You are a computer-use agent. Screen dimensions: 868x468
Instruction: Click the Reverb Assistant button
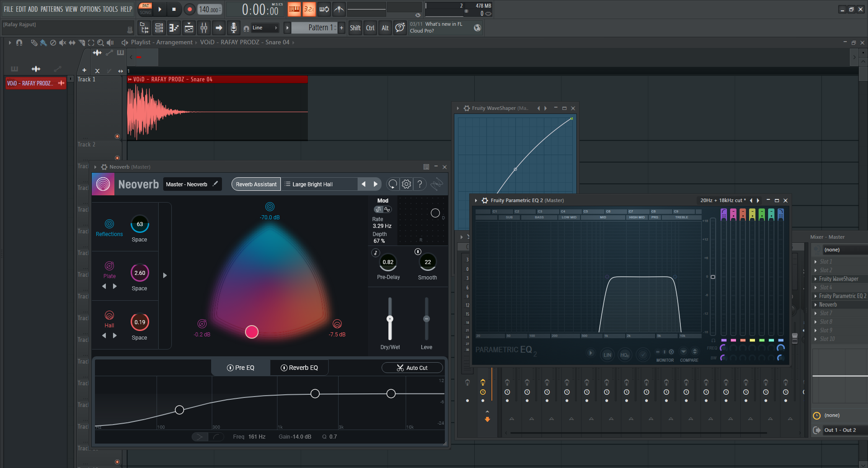pyautogui.click(x=256, y=184)
